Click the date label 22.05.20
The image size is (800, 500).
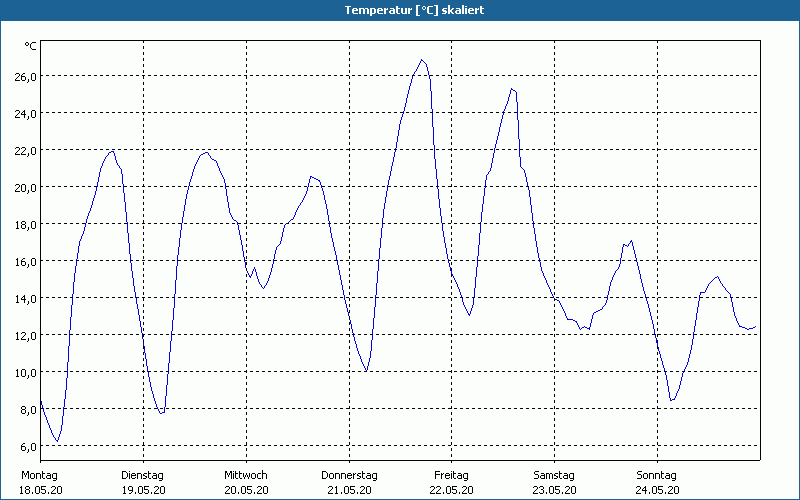tap(452, 490)
